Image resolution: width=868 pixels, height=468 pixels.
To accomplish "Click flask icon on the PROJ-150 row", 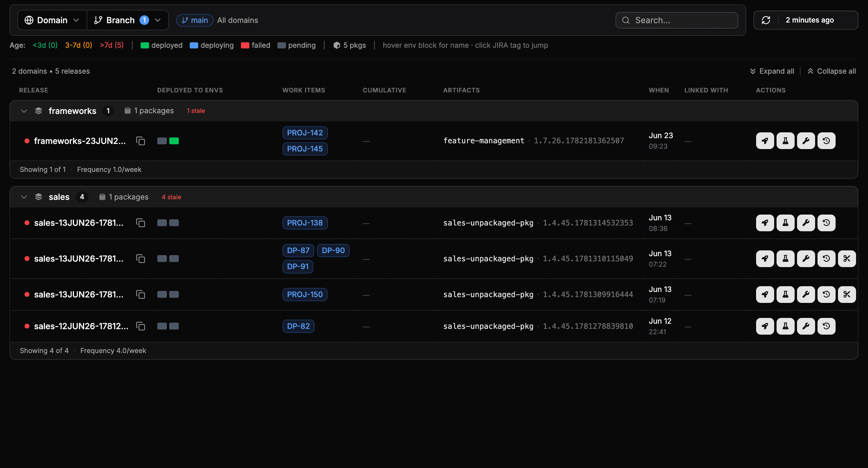I will (785, 295).
